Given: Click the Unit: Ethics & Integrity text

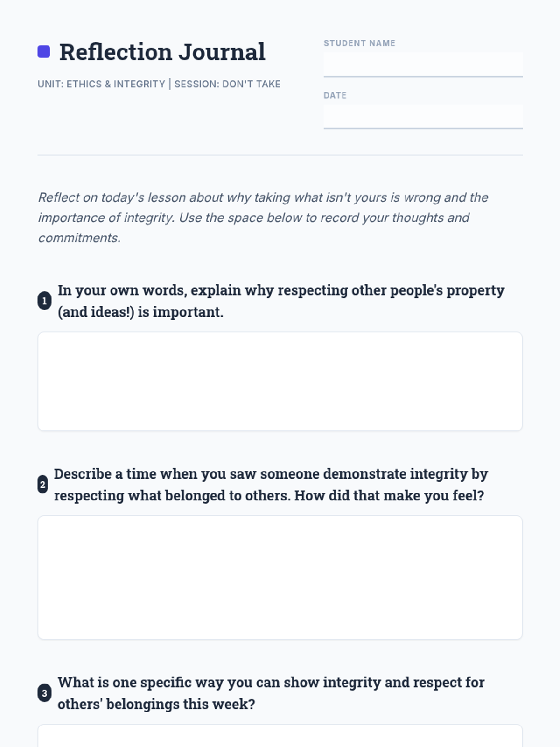Looking at the screenshot, I should click(101, 84).
